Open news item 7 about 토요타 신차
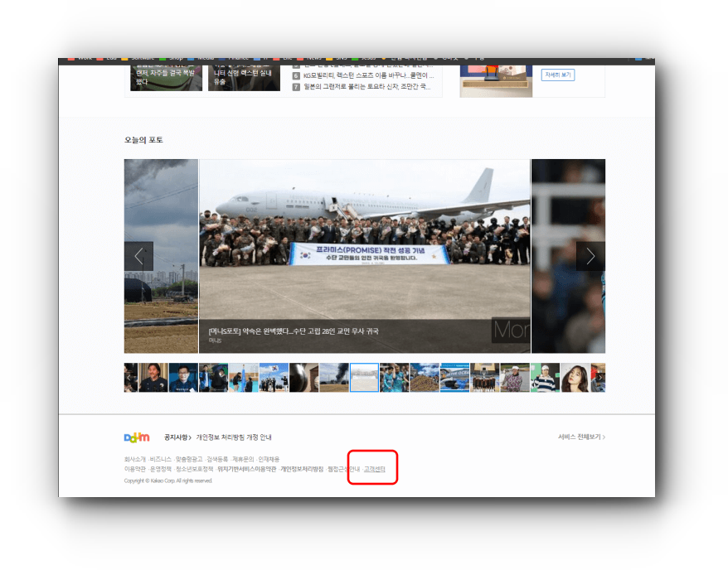Image resolution: width=728 pixels, height=570 pixels. click(366, 87)
